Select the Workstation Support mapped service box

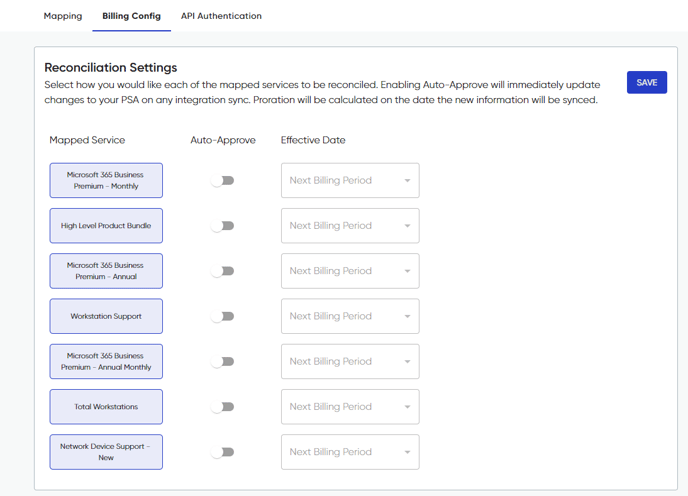[x=106, y=316]
